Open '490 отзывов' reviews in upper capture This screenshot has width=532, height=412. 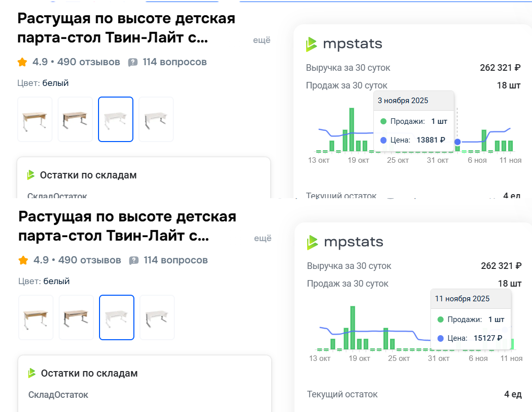(x=88, y=62)
